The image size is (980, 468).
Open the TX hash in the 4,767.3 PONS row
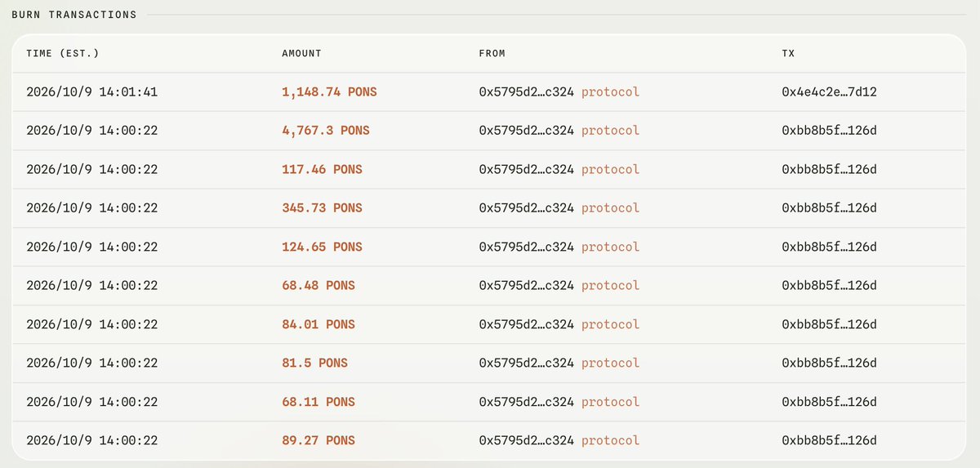coord(829,131)
